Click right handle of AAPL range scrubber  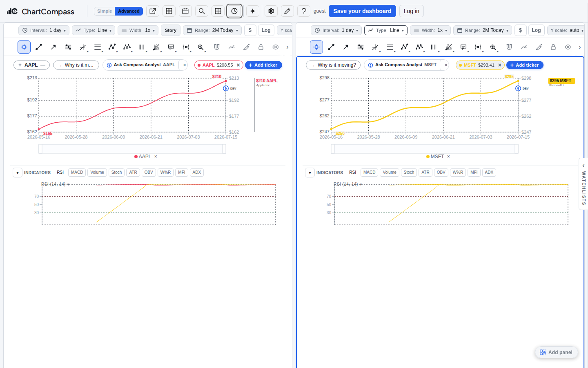[224, 149]
